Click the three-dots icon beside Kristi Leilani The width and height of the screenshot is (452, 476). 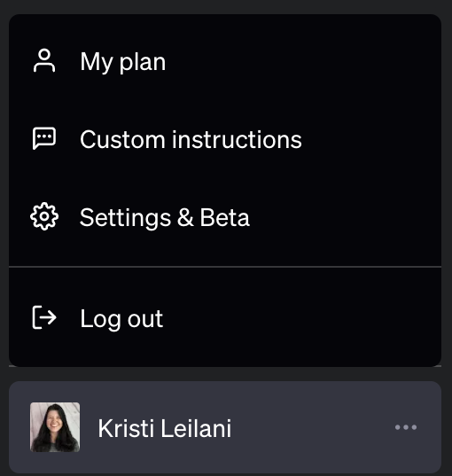406,427
